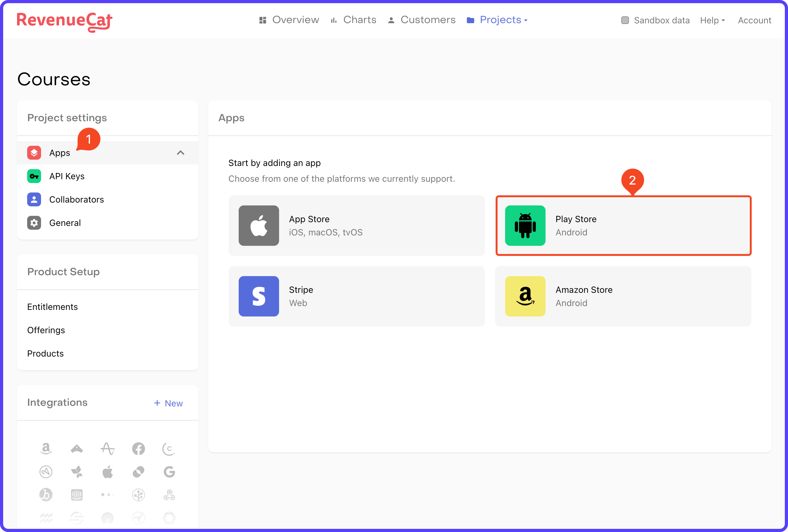Click the API Keys key icon
The image size is (788, 532).
(34, 176)
